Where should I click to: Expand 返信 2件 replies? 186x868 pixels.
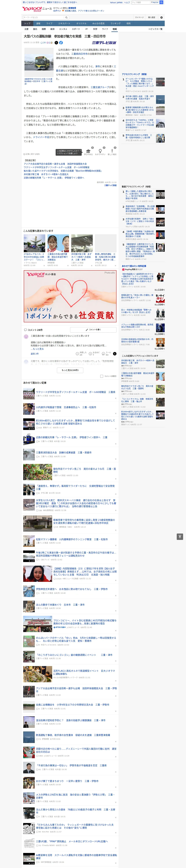click(35, 354)
